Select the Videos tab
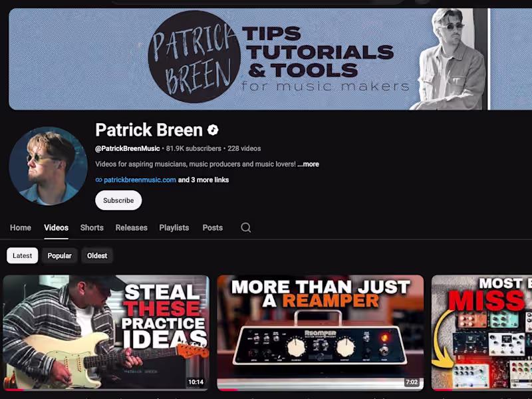This screenshot has height=399, width=532. (56, 227)
